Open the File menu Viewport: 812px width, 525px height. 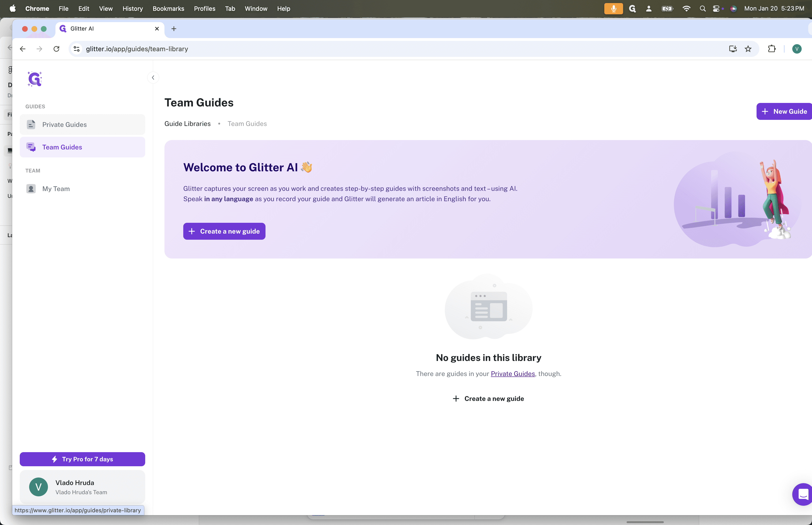pos(63,8)
